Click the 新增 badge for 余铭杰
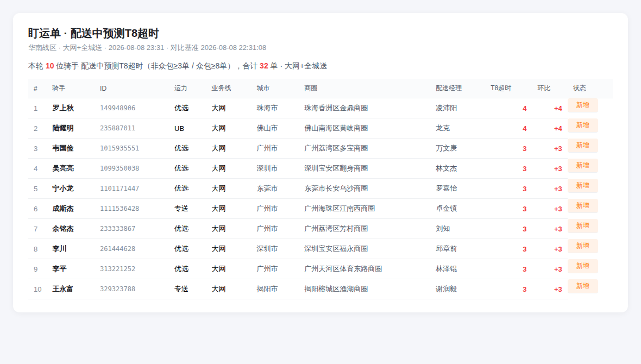This screenshot has height=364, width=641. coord(582,225)
